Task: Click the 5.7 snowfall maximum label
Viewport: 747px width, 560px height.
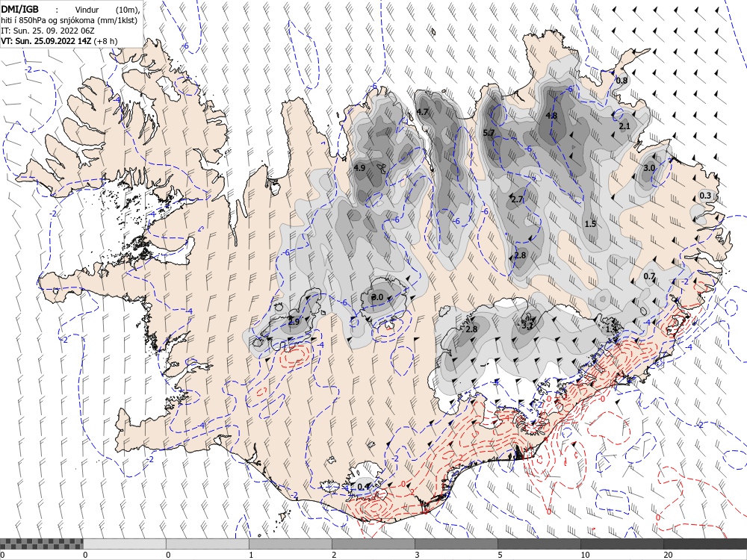Action: (489, 133)
